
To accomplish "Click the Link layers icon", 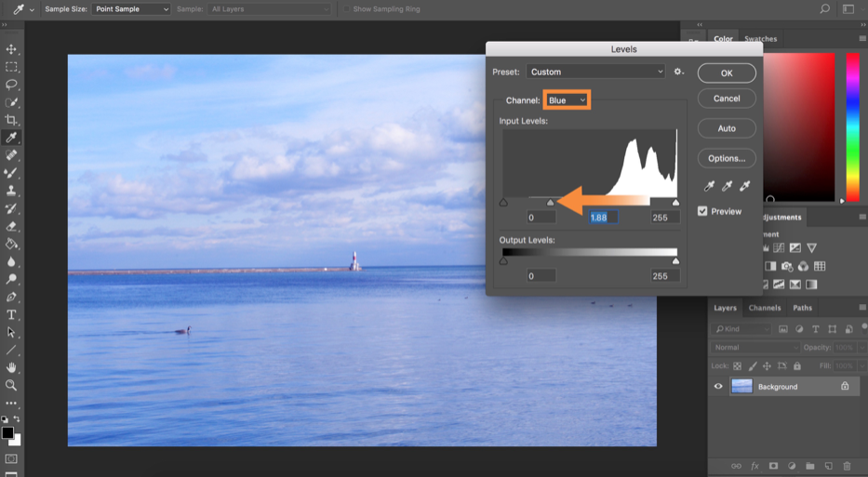I will pyautogui.click(x=736, y=466).
